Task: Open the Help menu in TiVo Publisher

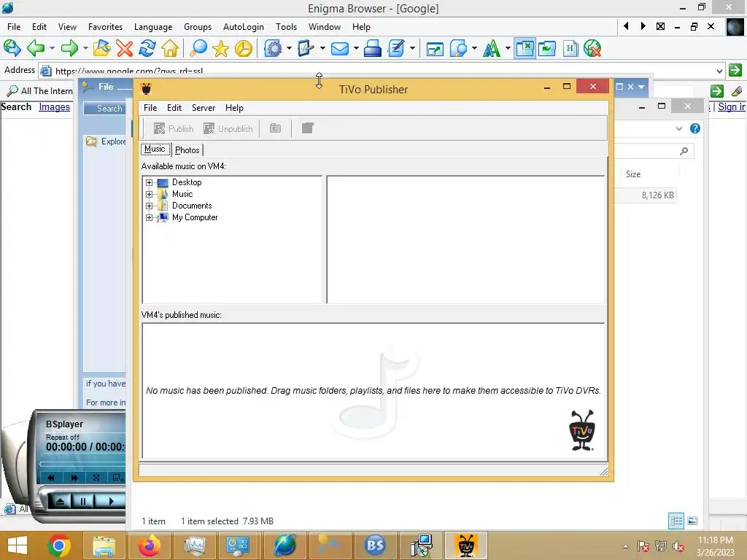Action: coord(234,108)
